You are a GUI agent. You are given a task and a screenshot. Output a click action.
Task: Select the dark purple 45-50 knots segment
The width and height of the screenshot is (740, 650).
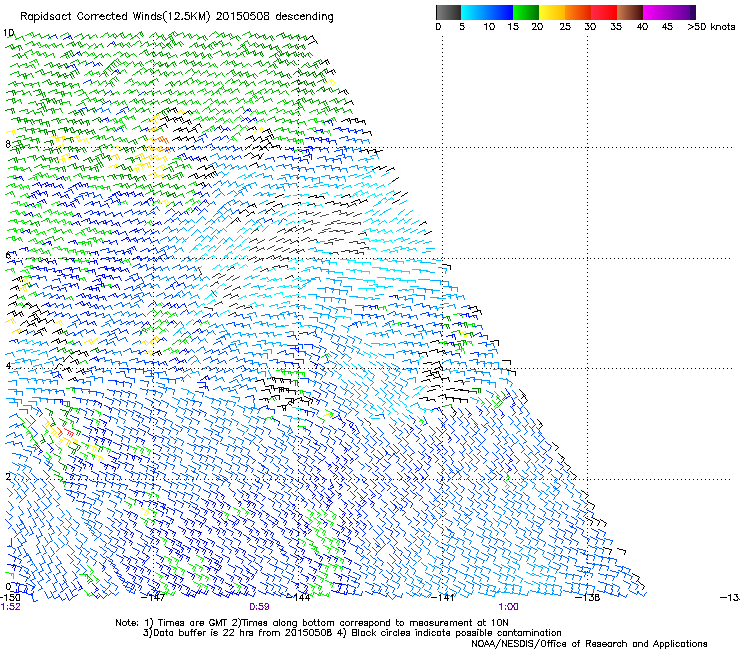682,12
